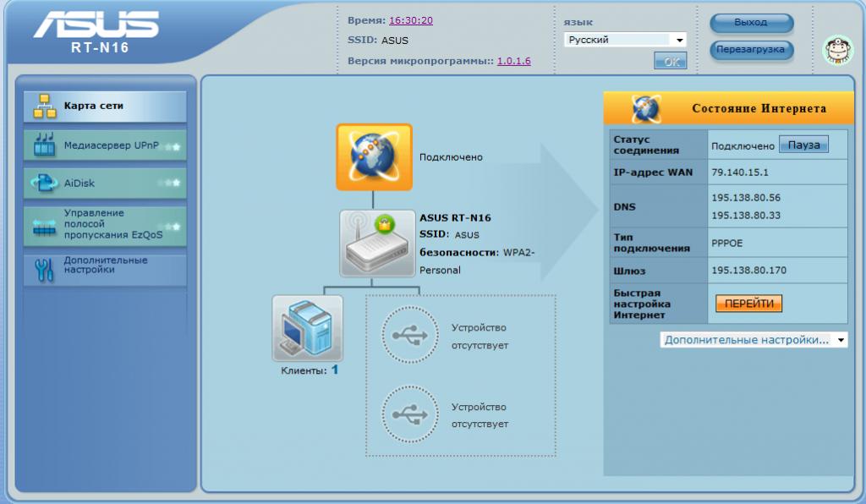Image resolution: width=866 pixels, height=504 pixels.
Task: Click the lower USB device icon
Action: 410,414
